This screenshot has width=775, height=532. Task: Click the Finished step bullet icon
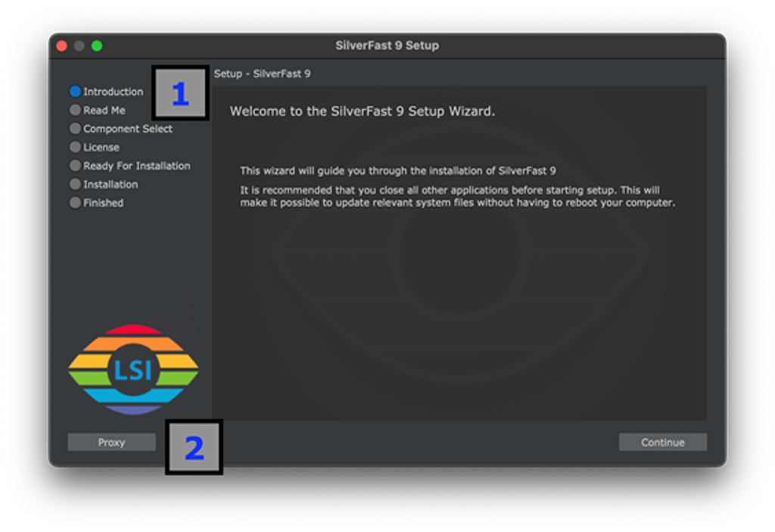[75, 203]
